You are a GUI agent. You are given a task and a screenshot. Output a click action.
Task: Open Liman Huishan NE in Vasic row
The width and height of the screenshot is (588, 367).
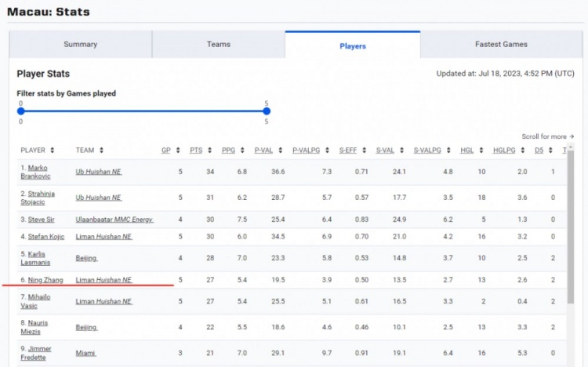click(103, 301)
